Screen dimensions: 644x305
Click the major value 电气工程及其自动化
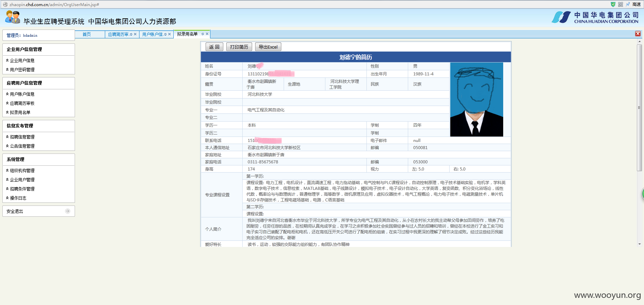[x=266, y=110]
